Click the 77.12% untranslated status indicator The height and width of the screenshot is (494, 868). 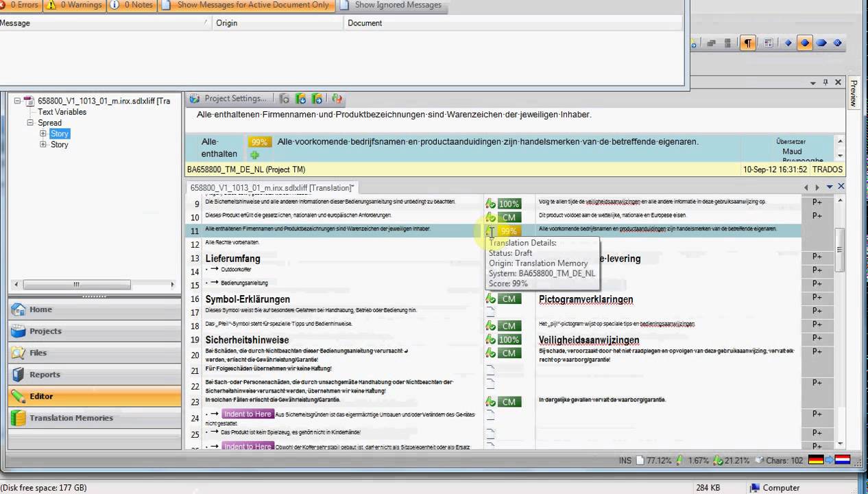coord(653,460)
